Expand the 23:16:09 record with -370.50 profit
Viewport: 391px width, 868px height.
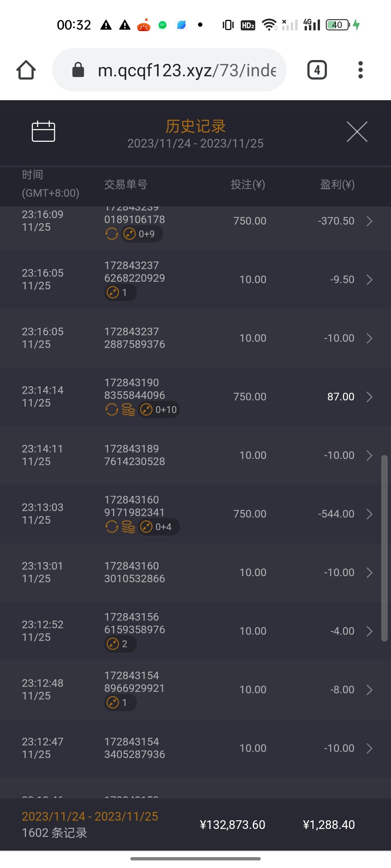[369, 221]
